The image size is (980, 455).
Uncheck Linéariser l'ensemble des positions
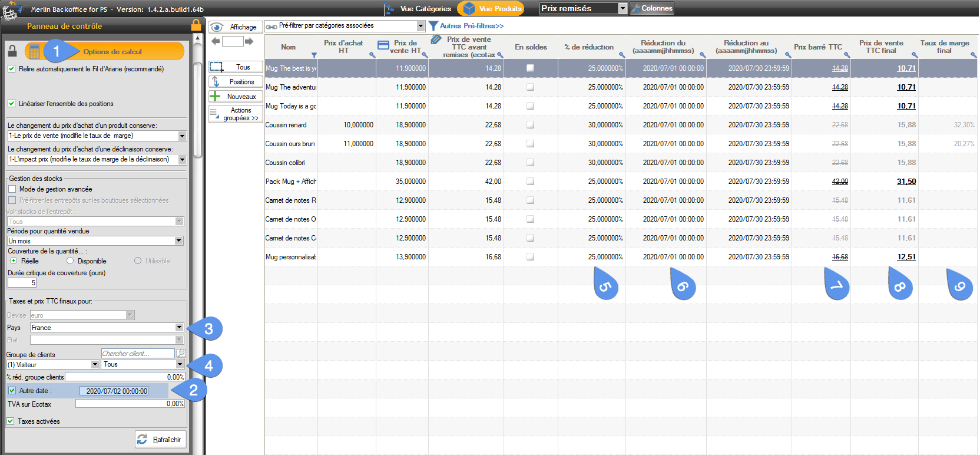click(11, 104)
